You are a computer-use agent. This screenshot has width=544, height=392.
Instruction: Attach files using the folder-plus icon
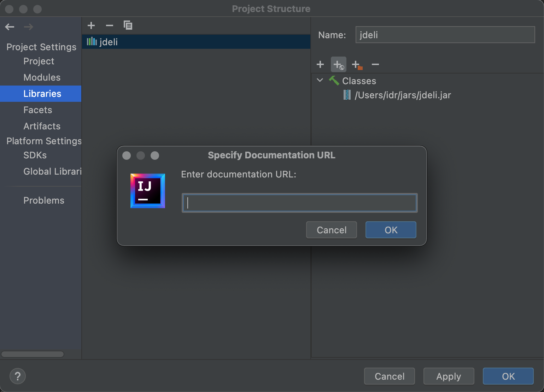357,64
